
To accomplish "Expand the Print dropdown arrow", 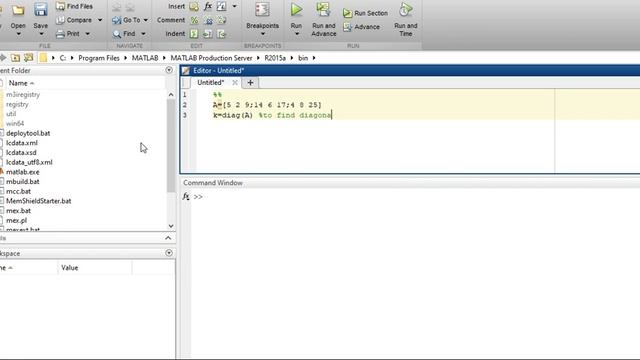I will pyautogui.click(x=87, y=34).
